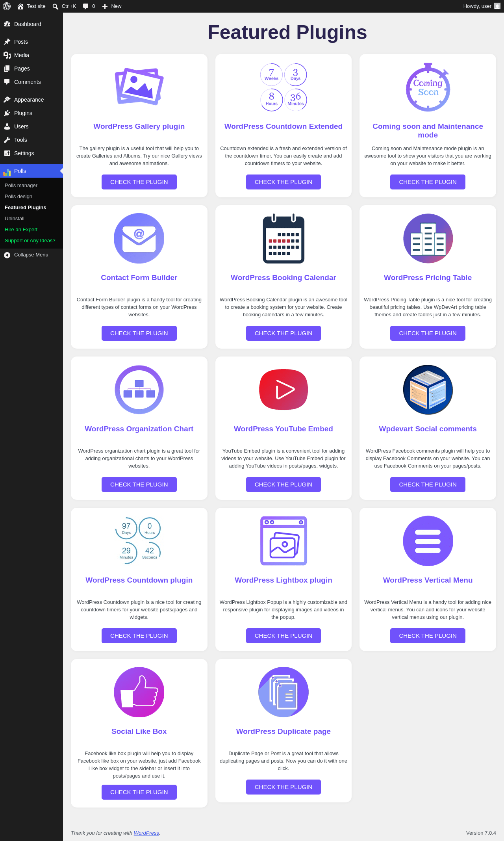Click the Contact Form Builder envelope icon
Viewport: 504px width, 841px height.
pos(139,238)
